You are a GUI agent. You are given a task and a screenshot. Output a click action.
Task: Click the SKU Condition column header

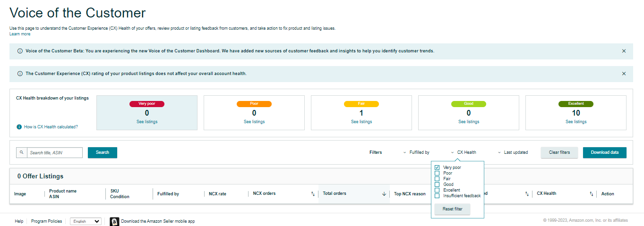point(120,194)
